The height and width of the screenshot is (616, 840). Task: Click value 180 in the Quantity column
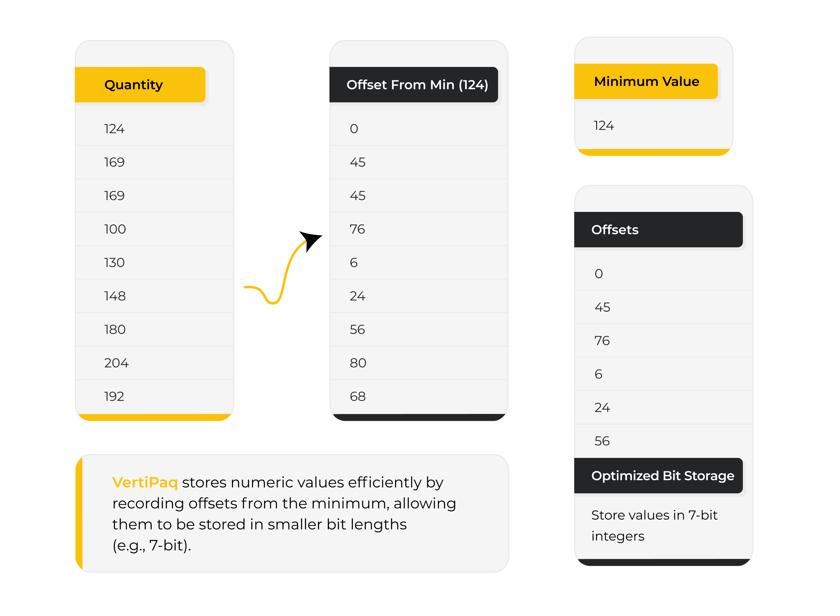pyautogui.click(x=115, y=330)
